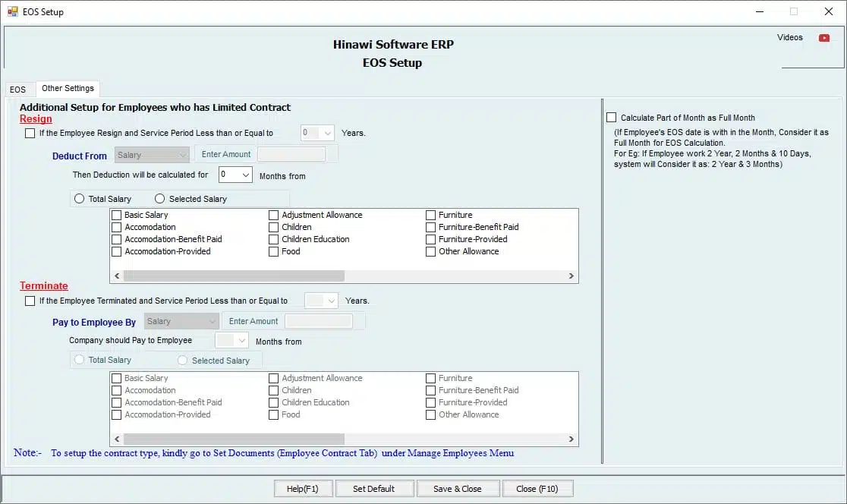Check Children Education in Terminate list
Screen dimensions: 847x504
pos(274,403)
